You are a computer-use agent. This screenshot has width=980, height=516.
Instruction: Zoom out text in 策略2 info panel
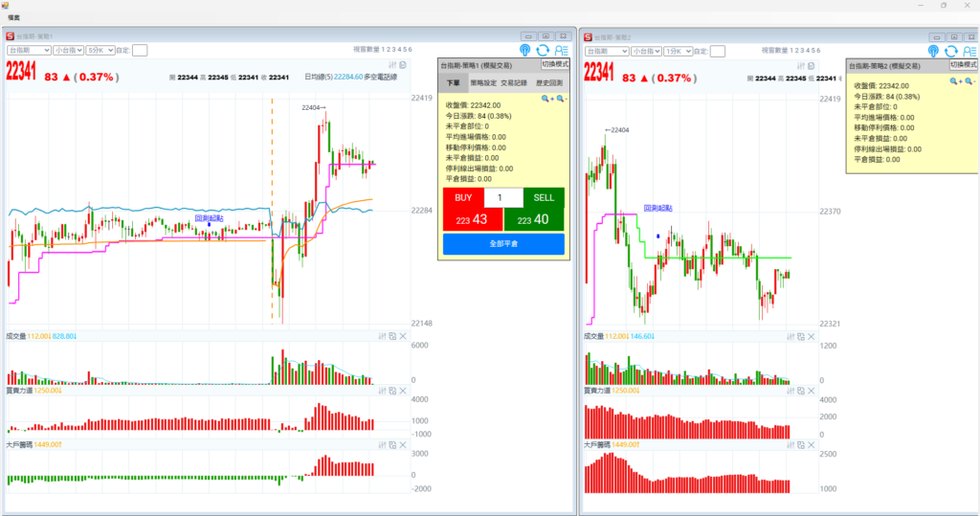tap(970, 81)
